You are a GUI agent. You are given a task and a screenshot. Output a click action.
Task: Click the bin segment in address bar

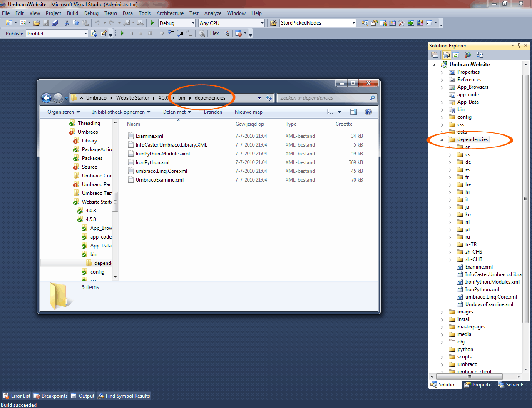181,98
